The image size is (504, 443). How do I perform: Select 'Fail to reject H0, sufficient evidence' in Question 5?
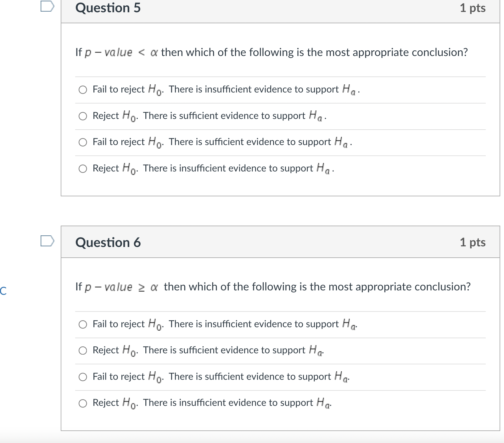pyautogui.click(x=82, y=143)
